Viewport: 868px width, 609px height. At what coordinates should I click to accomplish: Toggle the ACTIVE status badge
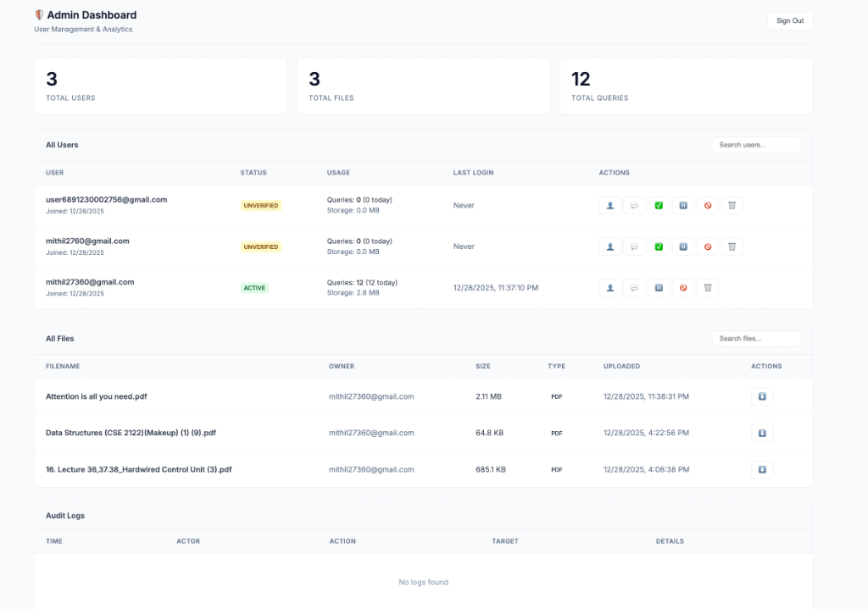point(254,287)
